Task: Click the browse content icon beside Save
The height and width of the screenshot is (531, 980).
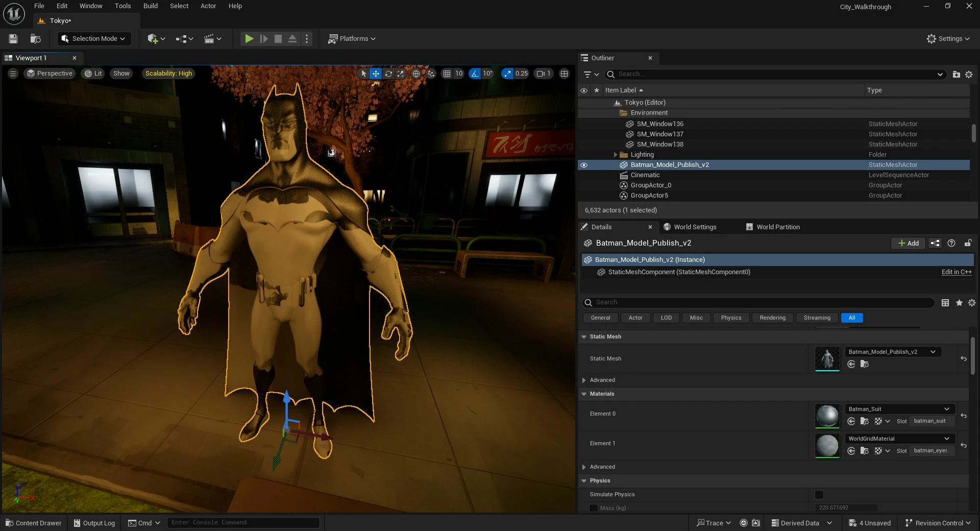Action: pos(35,39)
